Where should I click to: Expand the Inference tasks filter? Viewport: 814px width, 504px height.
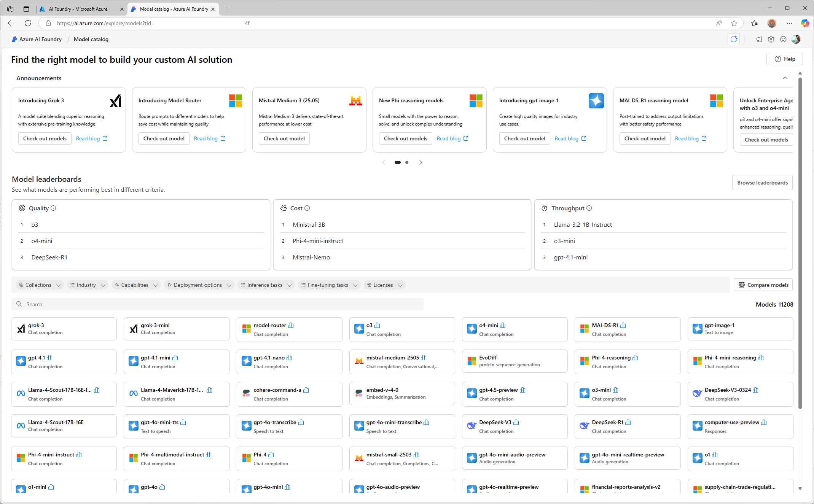coord(266,285)
